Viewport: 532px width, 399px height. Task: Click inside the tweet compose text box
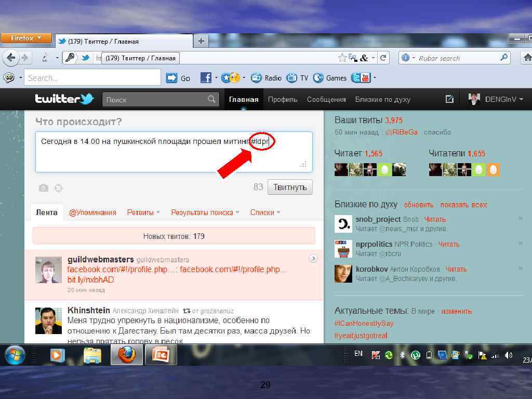point(174,152)
